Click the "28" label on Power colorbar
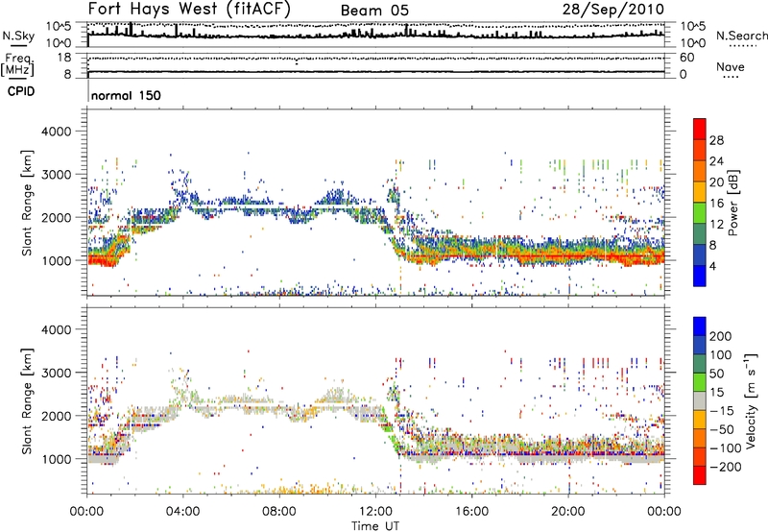 [x=716, y=140]
